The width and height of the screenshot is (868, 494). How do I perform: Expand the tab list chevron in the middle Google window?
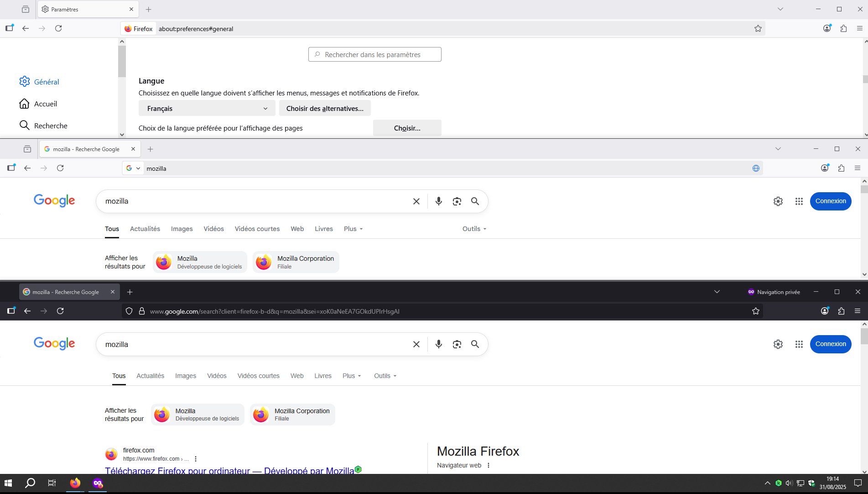(778, 149)
